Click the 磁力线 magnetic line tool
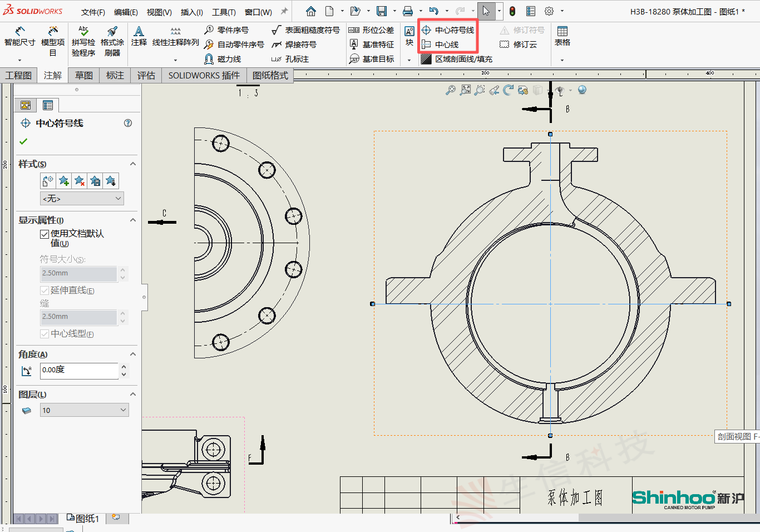This screenshot has width=760, height=532. (223, 59)
